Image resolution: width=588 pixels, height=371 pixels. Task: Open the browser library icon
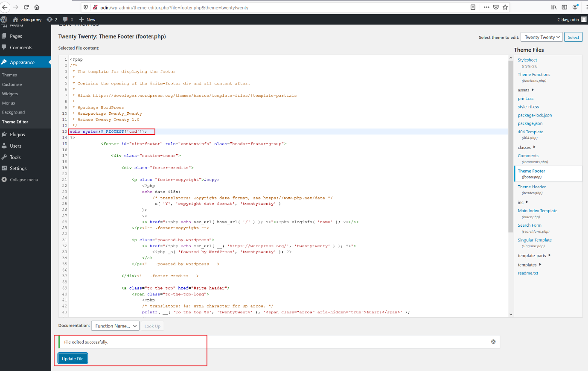click(x=554, y=7)
